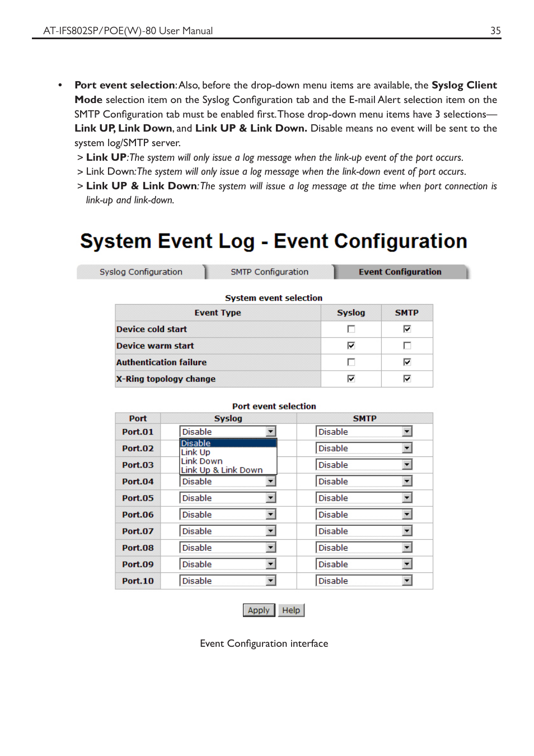Click the Apply button
Image resolution: width=534 pixels, height=756 pixels.
point(259,610)
